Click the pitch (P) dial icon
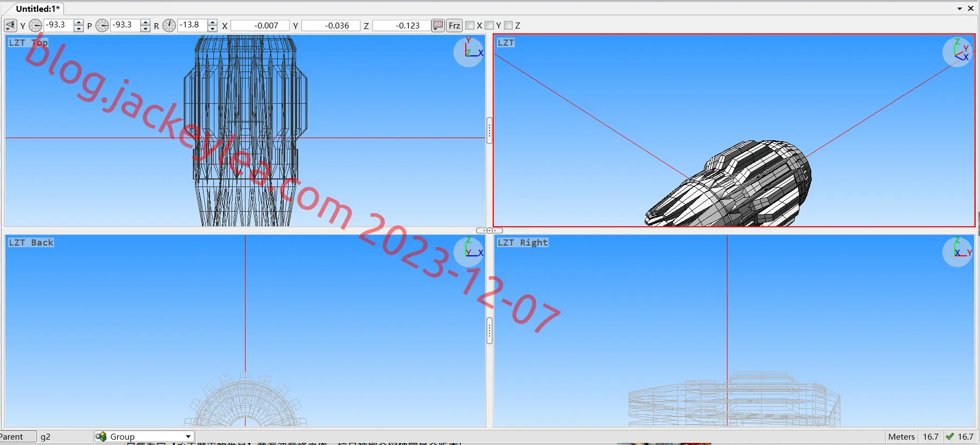The height and width of the screenshot is (445, 980). [x=102, y=25]
